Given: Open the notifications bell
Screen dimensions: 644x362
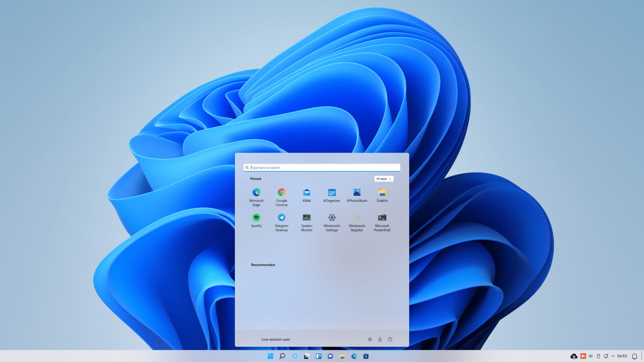Looking at the screenshot, I should pyautogui.click(x=634, y=356).
